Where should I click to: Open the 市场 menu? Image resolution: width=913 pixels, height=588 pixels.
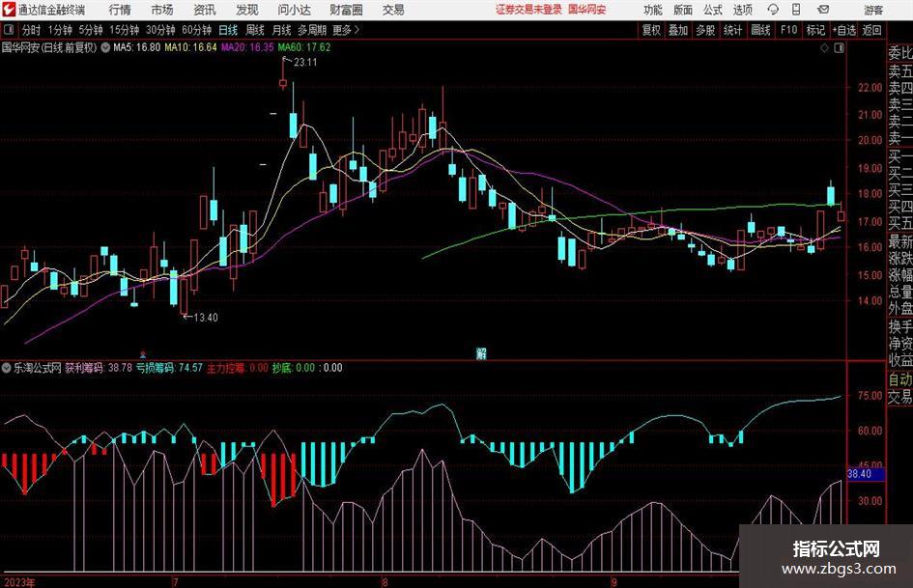[162, 10]
